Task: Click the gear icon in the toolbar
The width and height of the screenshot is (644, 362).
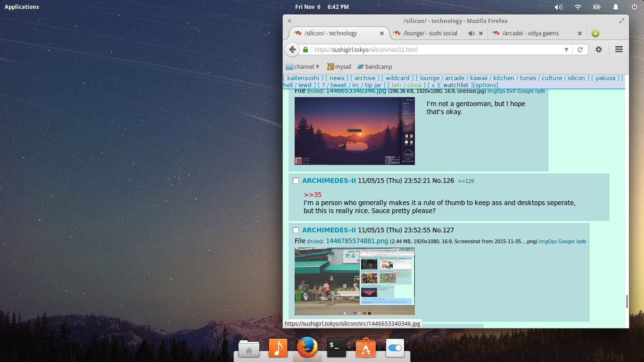Action: tap(599, 49)
